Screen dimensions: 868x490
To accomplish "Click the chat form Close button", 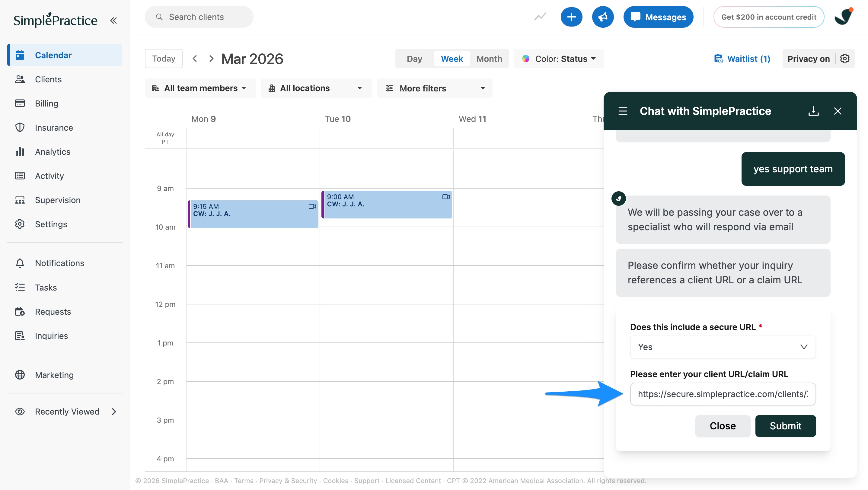I will pyautogui.click(x=723, y=426).
